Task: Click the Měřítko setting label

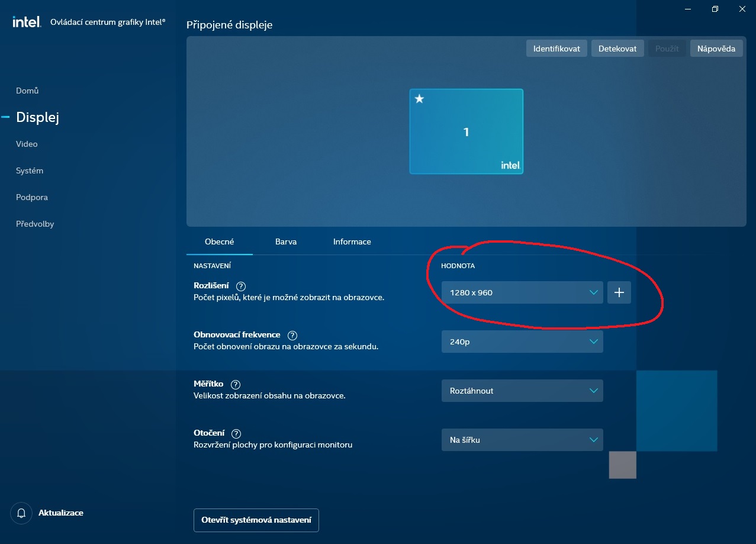Action: (208, 384)
